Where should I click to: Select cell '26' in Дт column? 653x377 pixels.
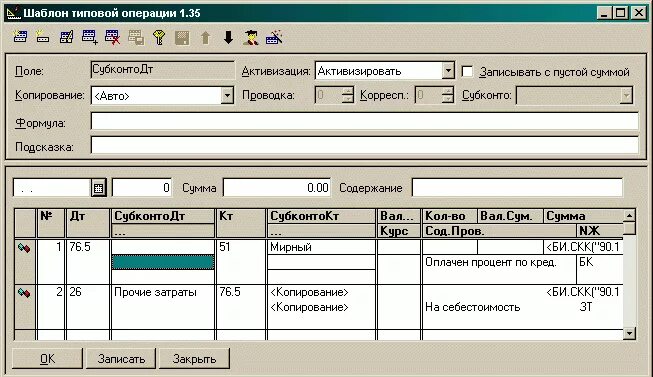pyautogui.click(x=87, y=307)
